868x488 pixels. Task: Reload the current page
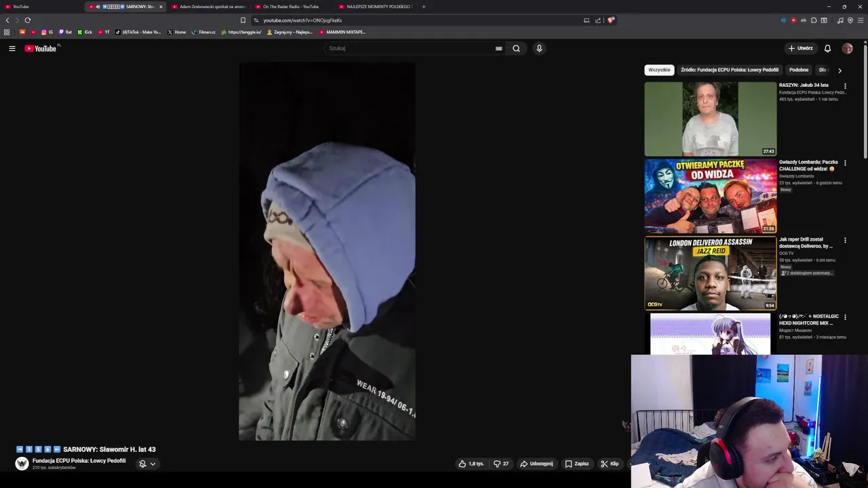[x=27, y=20]
